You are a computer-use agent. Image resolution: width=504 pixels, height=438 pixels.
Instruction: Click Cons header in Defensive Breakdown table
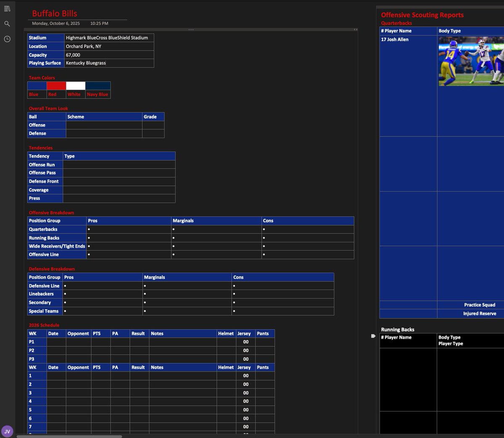[x=283, y=277]
